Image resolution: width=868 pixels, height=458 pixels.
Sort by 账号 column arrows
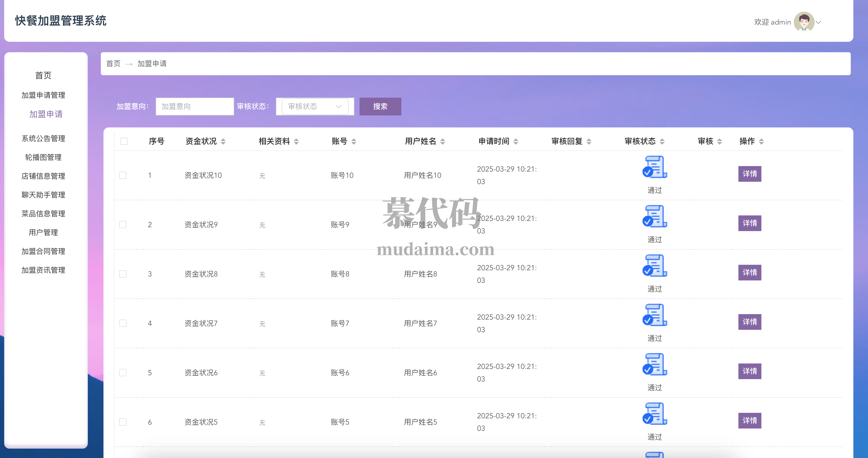[x=354, y=142]
